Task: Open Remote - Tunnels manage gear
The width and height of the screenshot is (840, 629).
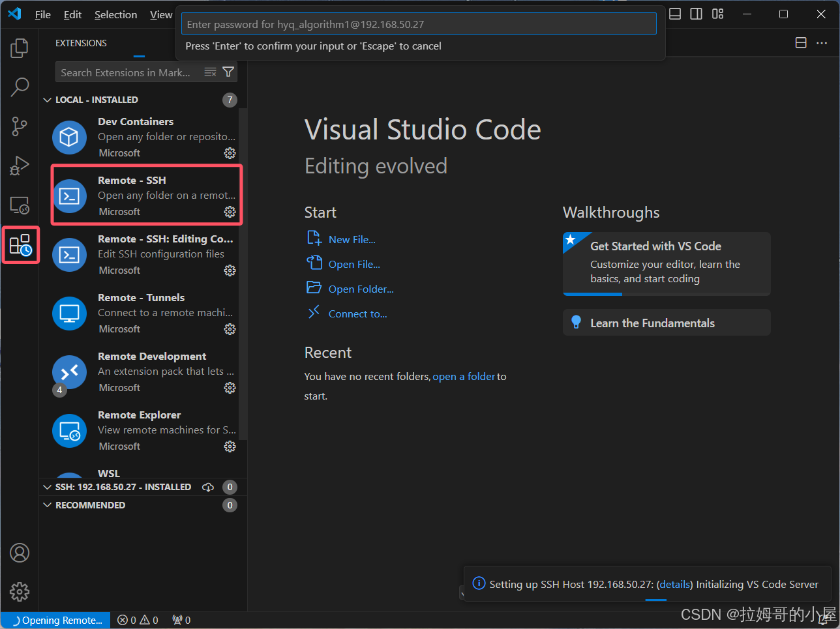Action: (230, 329)
